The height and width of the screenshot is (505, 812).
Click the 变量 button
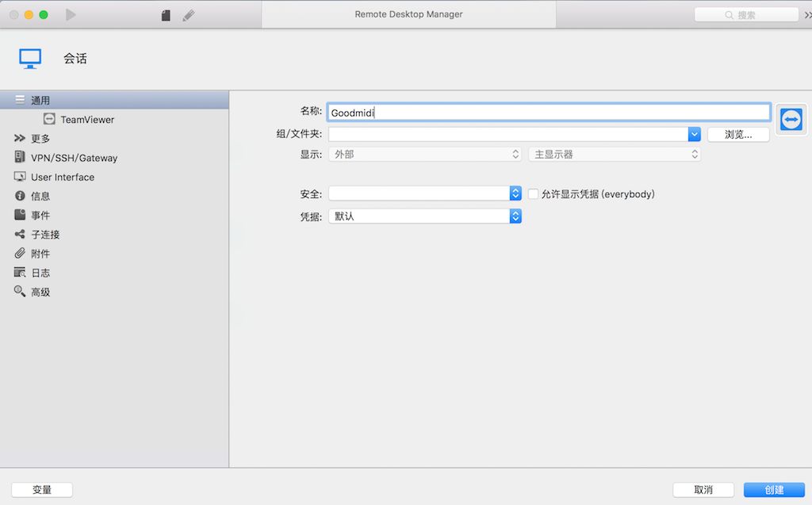42,489
